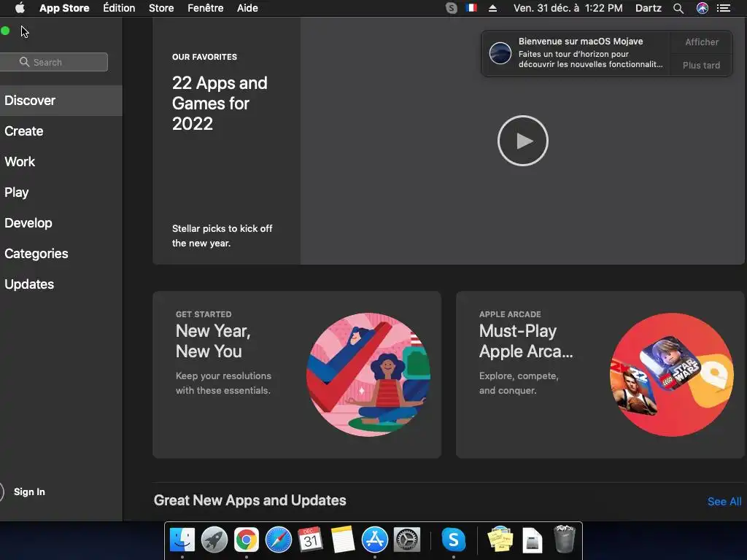
Task: Open the Store menu
Action: tap(161, 8)
